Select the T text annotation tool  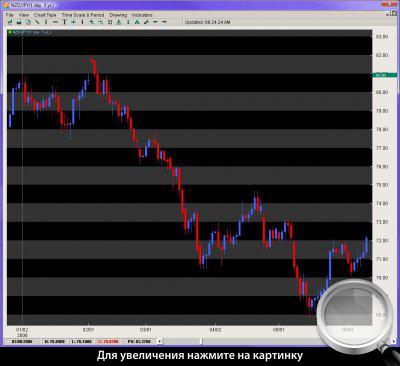(x=64, y=22)
